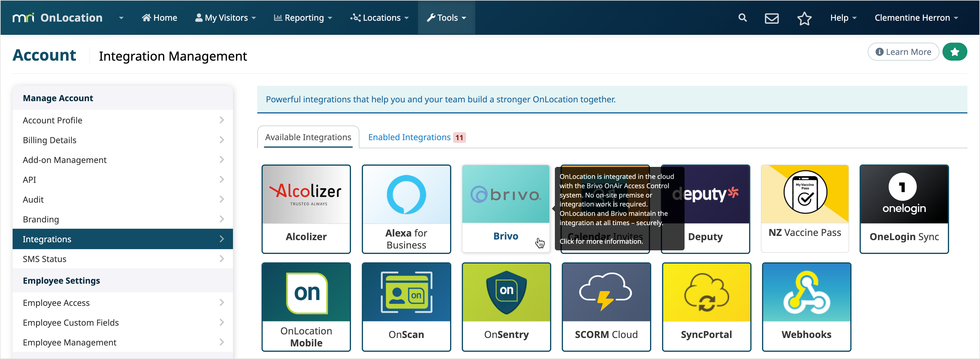Viewport: 980px width, 359px height.
Task: Click the Webhooks card title
Action: [806, 334]
